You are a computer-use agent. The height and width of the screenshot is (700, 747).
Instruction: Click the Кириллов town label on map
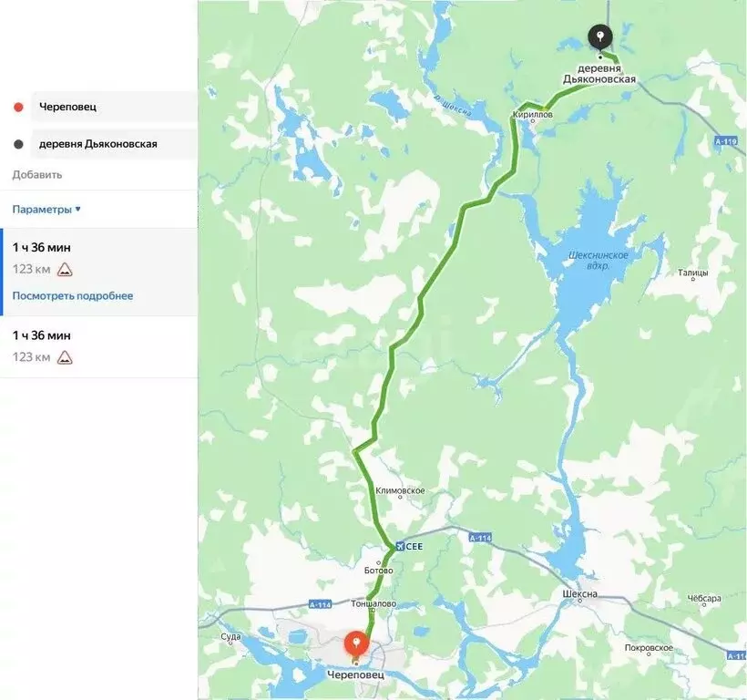tap(533, 114)
